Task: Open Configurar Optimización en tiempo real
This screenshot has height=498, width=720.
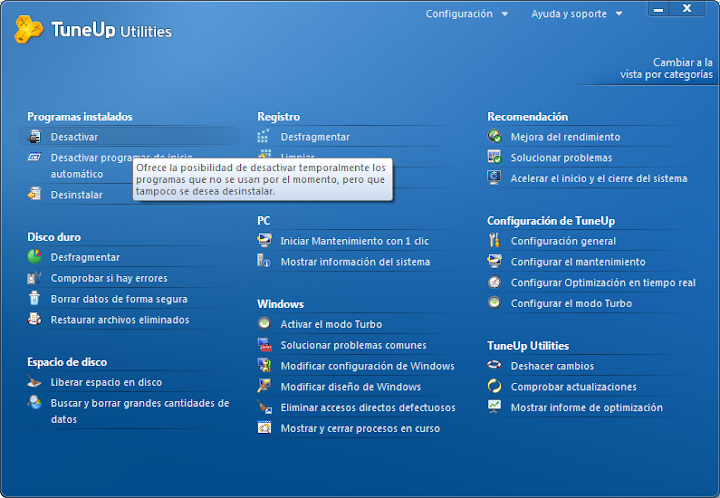Action: coord(603,282)
